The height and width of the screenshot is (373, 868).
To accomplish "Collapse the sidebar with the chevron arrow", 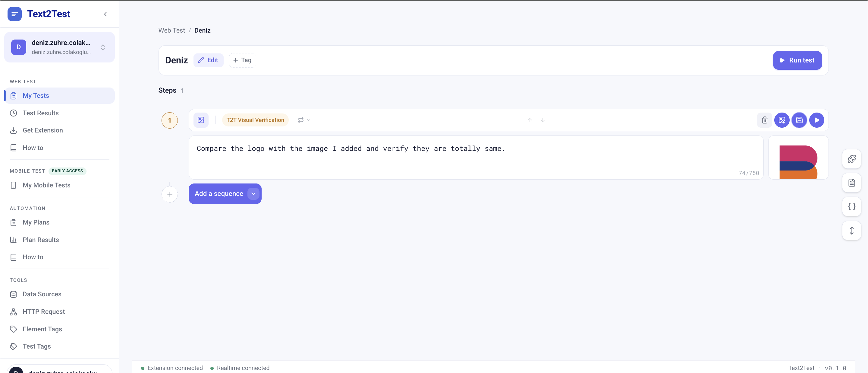I will pyautogui.click(x=105, y=14).
